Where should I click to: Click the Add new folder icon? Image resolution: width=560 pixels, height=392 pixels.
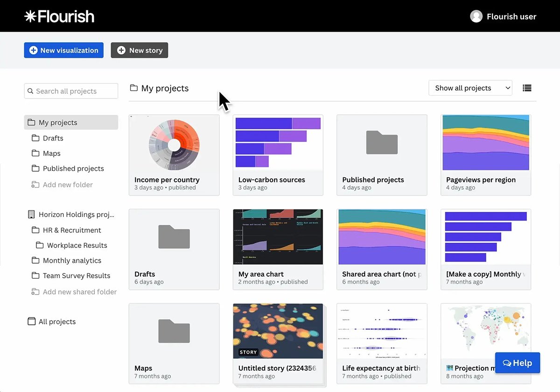tap(35, 185)
